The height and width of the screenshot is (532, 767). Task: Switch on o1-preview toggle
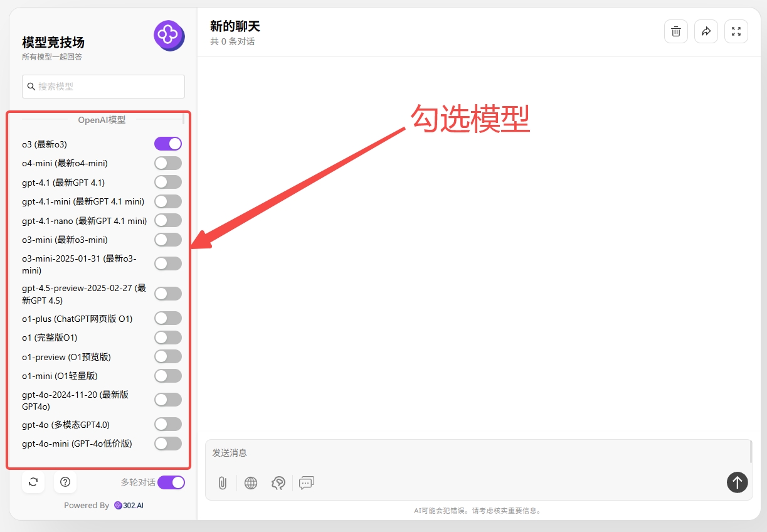tap(168, 356)
